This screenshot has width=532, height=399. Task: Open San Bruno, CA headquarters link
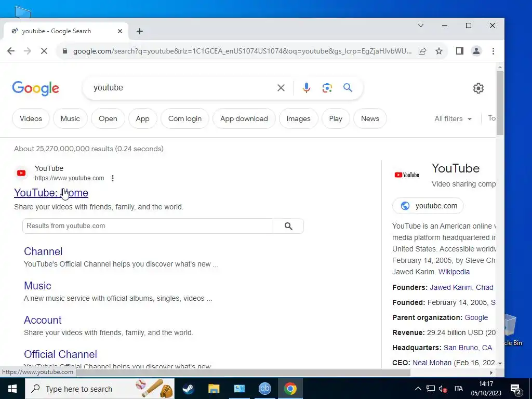tap(468, 348)
